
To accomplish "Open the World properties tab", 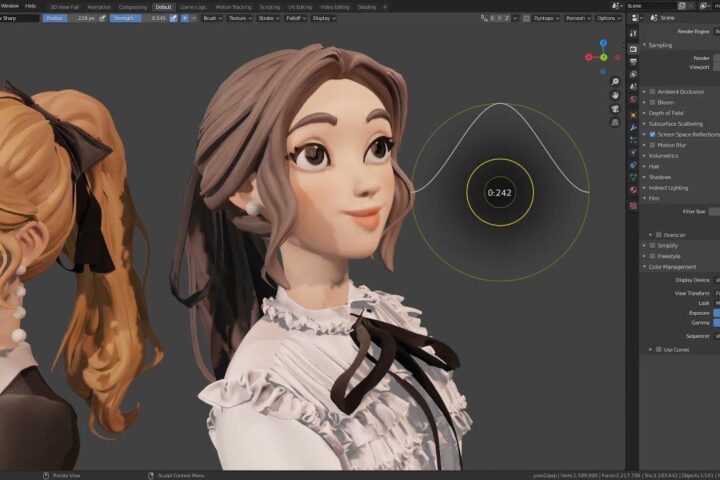I will click(x=633, y=99).
